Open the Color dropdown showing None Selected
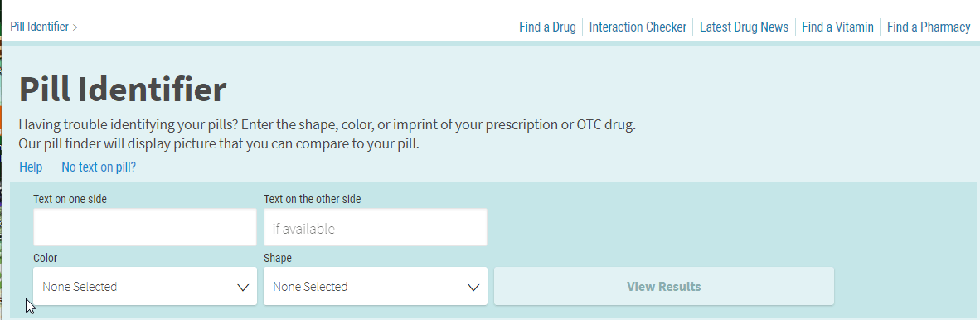980x320 pixels. coord(145,286)
